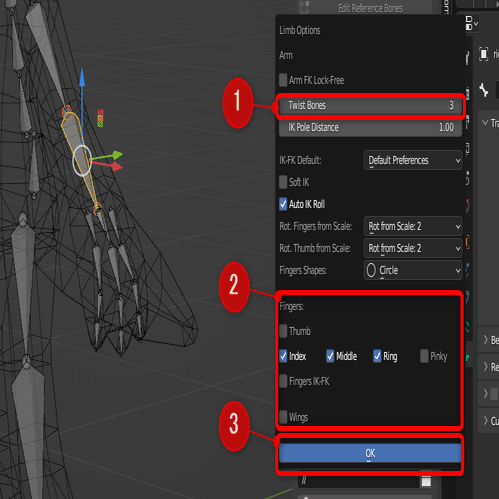Click the green Y axis gizmo arrow
The height and width of the screenshot is (499, 499).
pos(116,155)
